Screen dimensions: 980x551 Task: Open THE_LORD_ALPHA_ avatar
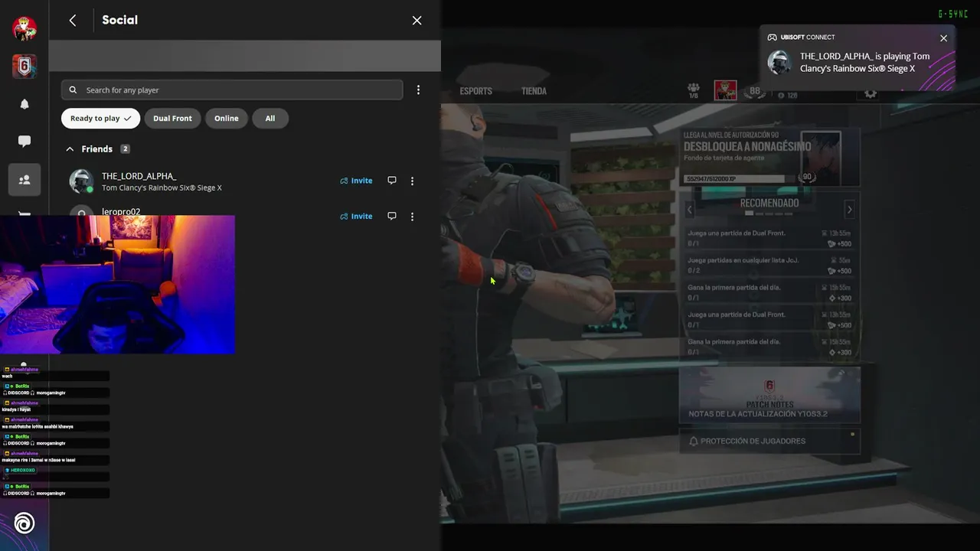[x=81, y=181]
